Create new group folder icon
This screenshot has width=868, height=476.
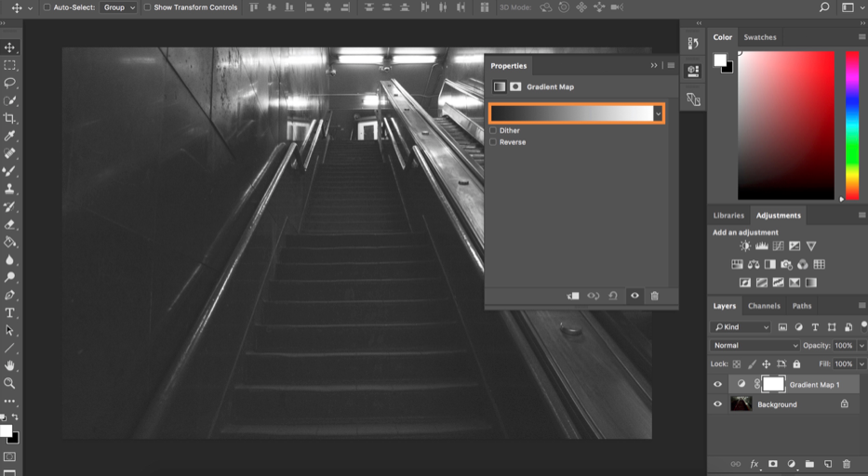pyautogui.click(x=809, y=464)
